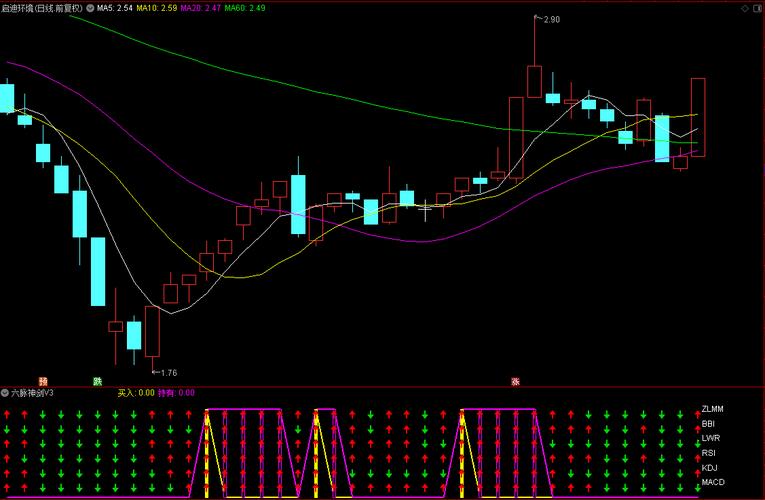Select the MACD indicator row label
The height and width of the screenshot is (500, 765).
tap(713, 482)
